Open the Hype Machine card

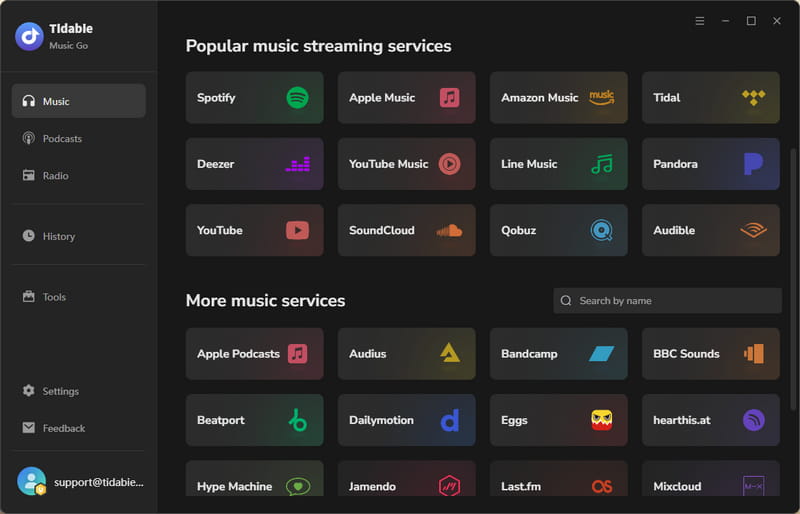click(254, 479)
